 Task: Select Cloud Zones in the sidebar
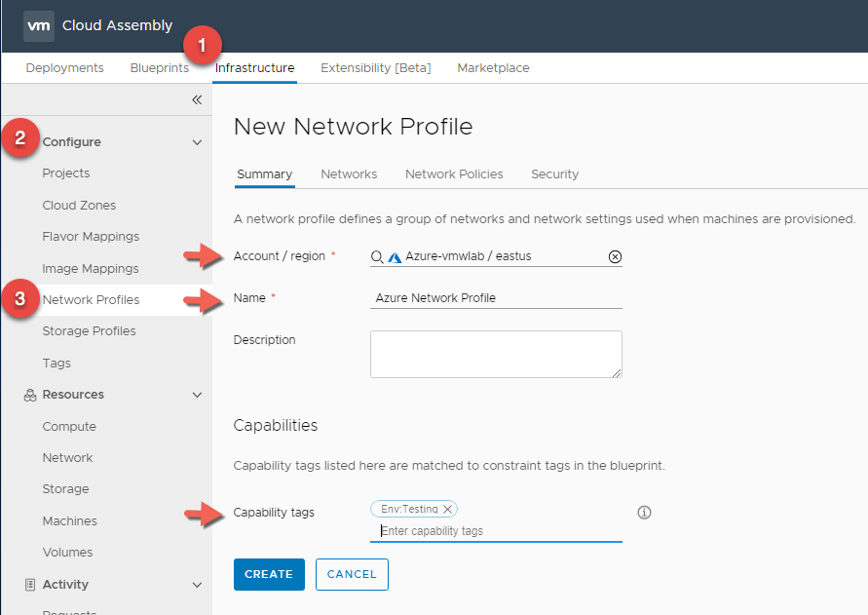[79, 206]
